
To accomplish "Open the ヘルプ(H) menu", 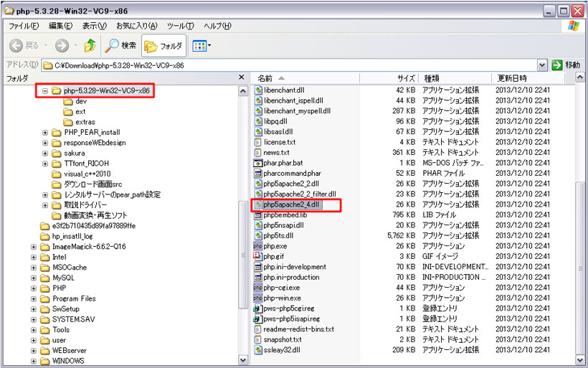I will [x=217, y=26].
